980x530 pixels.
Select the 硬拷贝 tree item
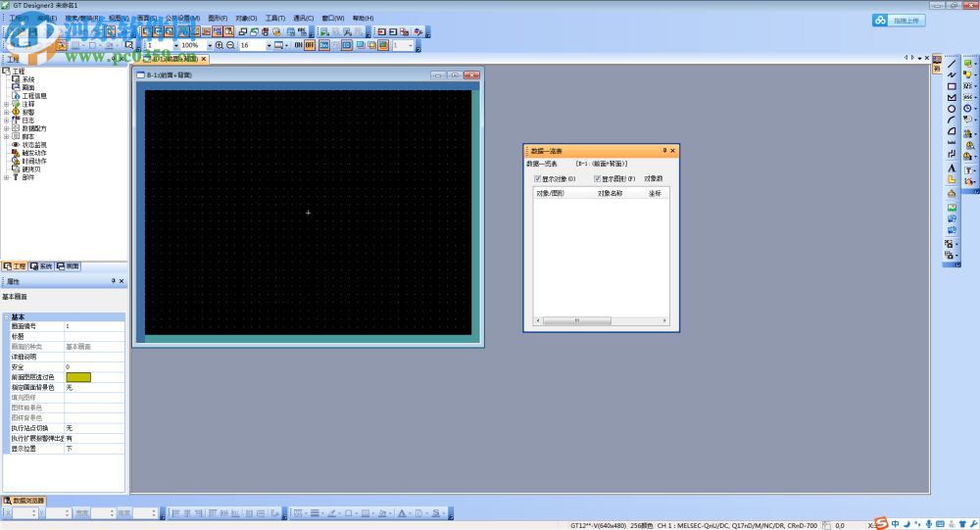pyautogui.click(x=31, y=169)
